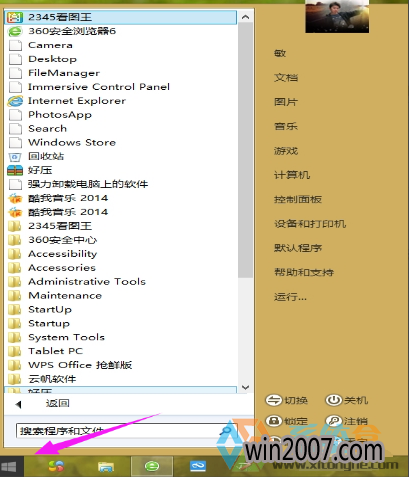Open 设备和打印机 from the right pane

coord(310,224)
